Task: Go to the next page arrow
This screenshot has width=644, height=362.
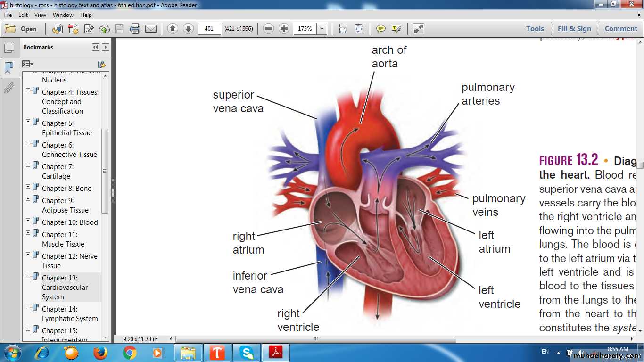Action: pyautogui.click(x=188, y=29)
